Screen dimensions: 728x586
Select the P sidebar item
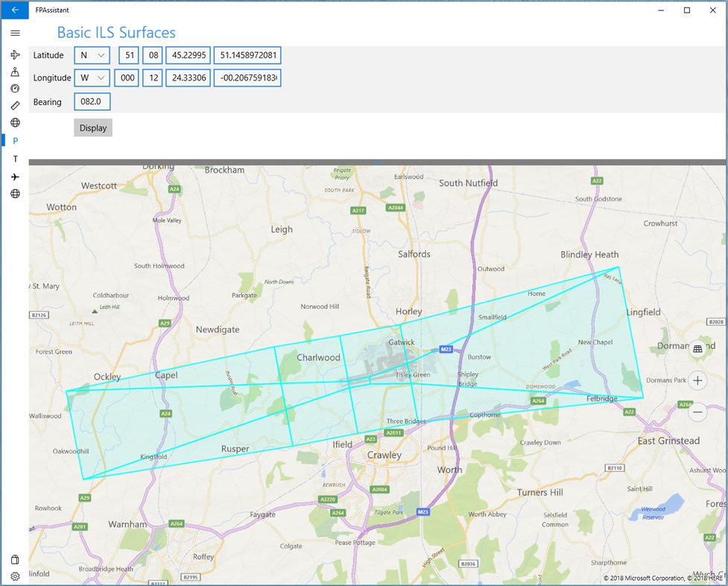click(x=16, y=141)
